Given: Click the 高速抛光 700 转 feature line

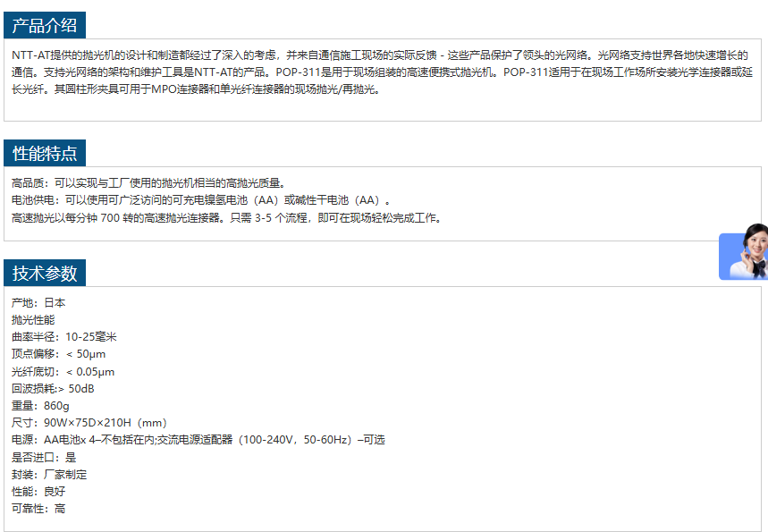Looking at the screenshot, I should 226,217.
